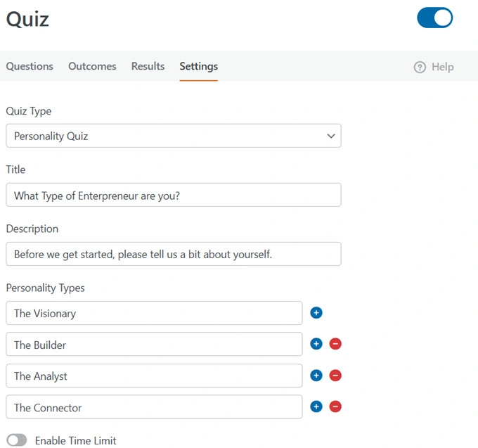This screenshot has height=448, width=478.
Task: Click the quiz Title input field
Action: pyautogui.click(x=173, y=196)
